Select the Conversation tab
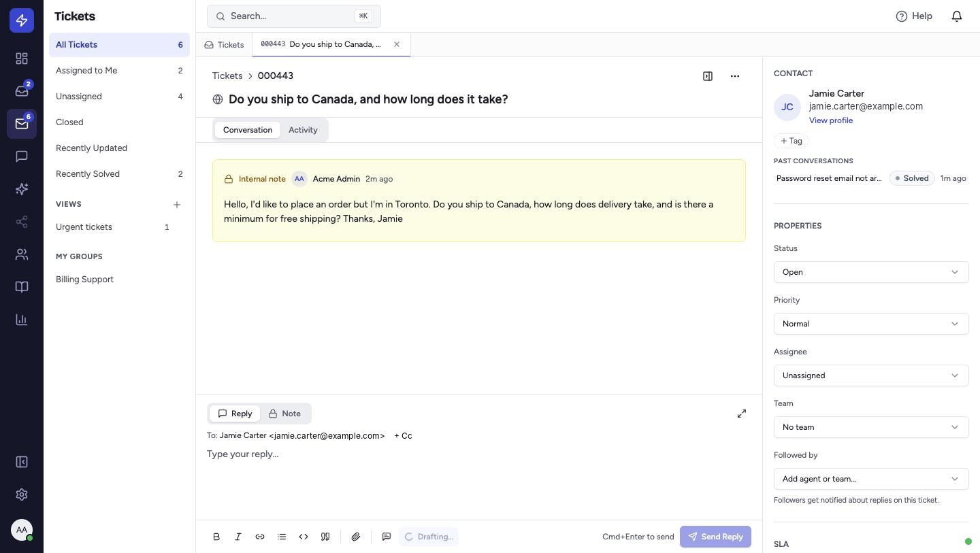This screenshot has height=553, width=980. click(248, 130)
